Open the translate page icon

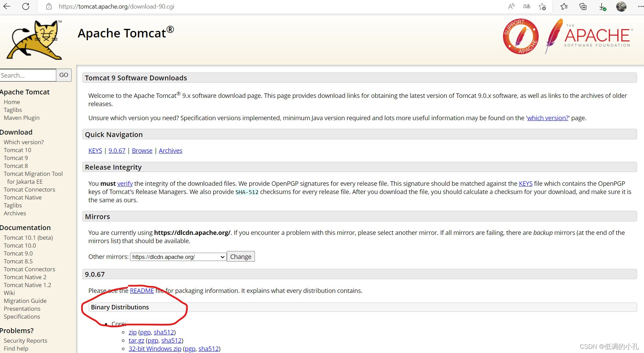(527, 6)
